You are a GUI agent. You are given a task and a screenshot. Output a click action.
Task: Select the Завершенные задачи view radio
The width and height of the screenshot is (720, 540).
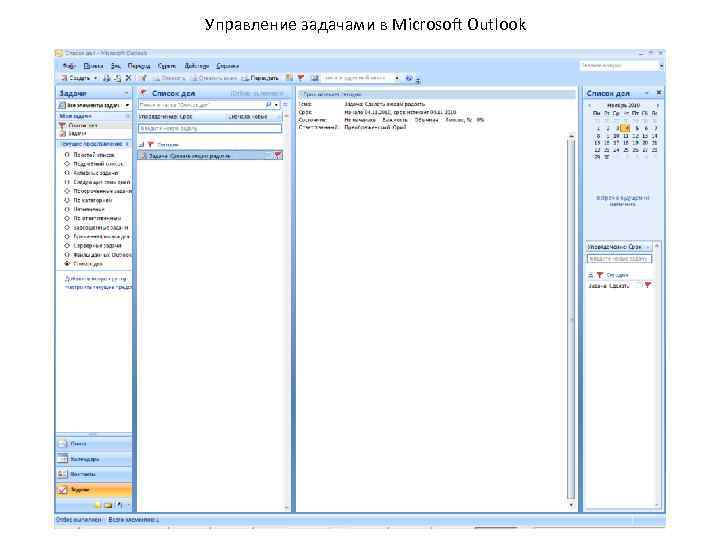pyautogui.click(x=67, y=228)
